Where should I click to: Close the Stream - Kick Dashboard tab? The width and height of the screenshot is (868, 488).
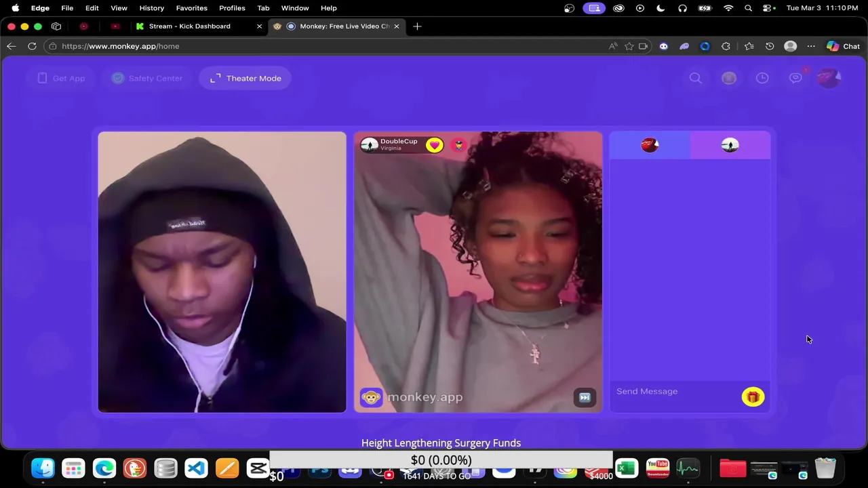point(259,26)
